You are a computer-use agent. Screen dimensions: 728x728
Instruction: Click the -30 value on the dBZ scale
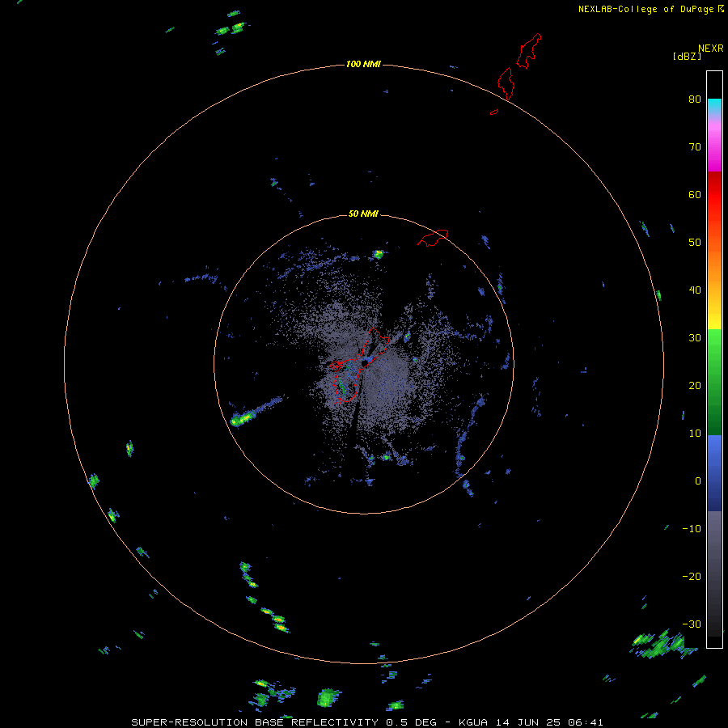point(692,624)
